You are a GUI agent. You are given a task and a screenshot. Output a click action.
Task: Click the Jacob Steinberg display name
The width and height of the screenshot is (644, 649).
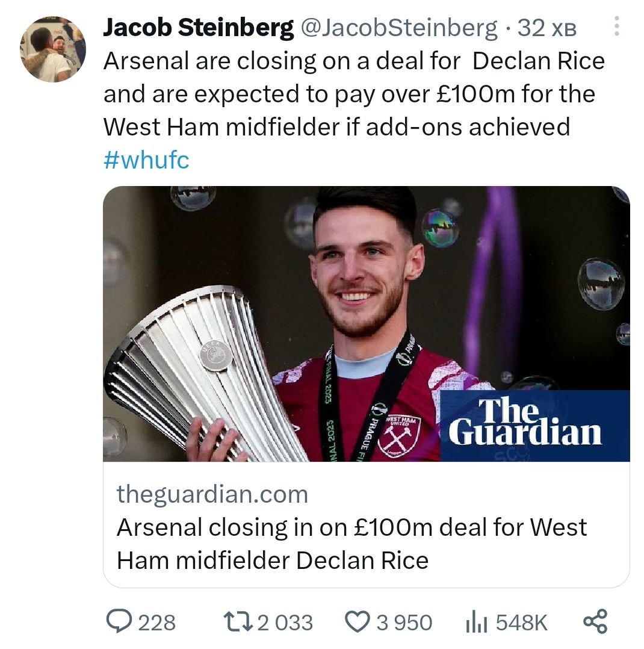coord(198,27)
